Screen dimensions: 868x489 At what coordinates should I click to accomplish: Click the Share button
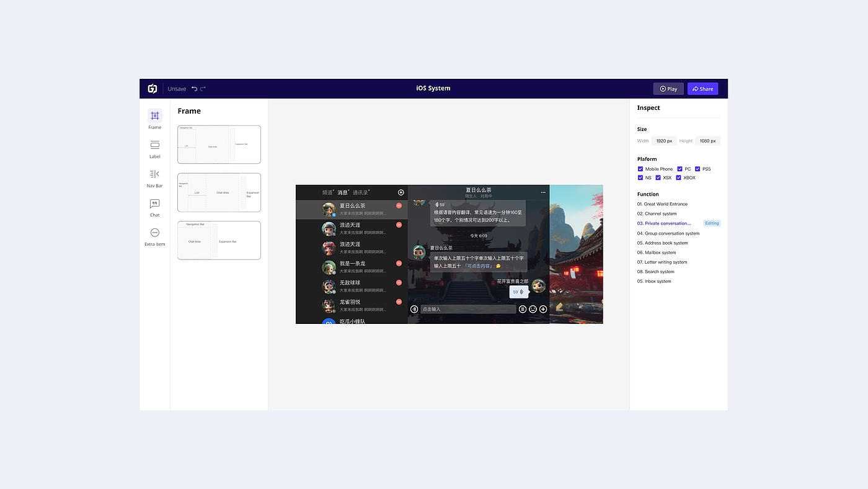click(703, 89)
